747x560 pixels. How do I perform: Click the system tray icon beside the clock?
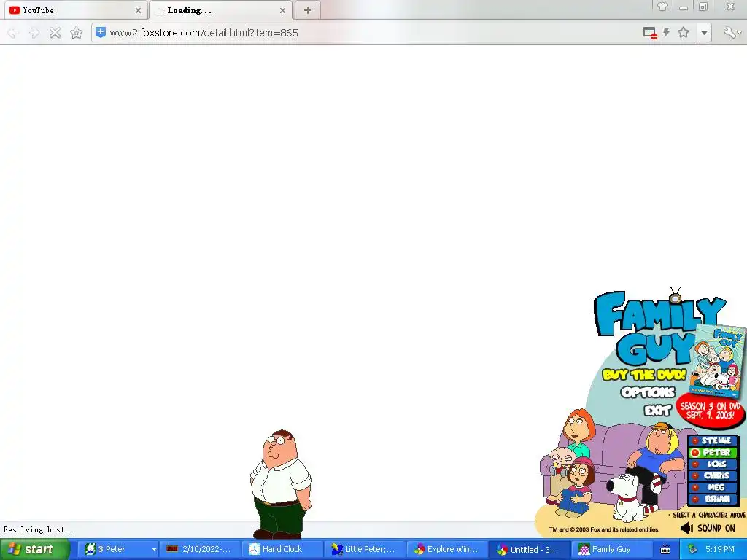pos(693,550)
